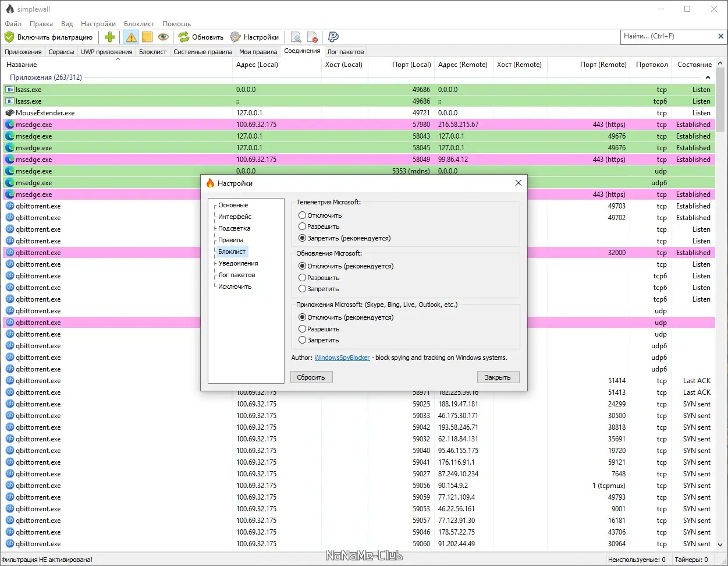Viewport: 728px width, 566px height.
Task: Sort by the Состояние column header
Action: (694, 65)
